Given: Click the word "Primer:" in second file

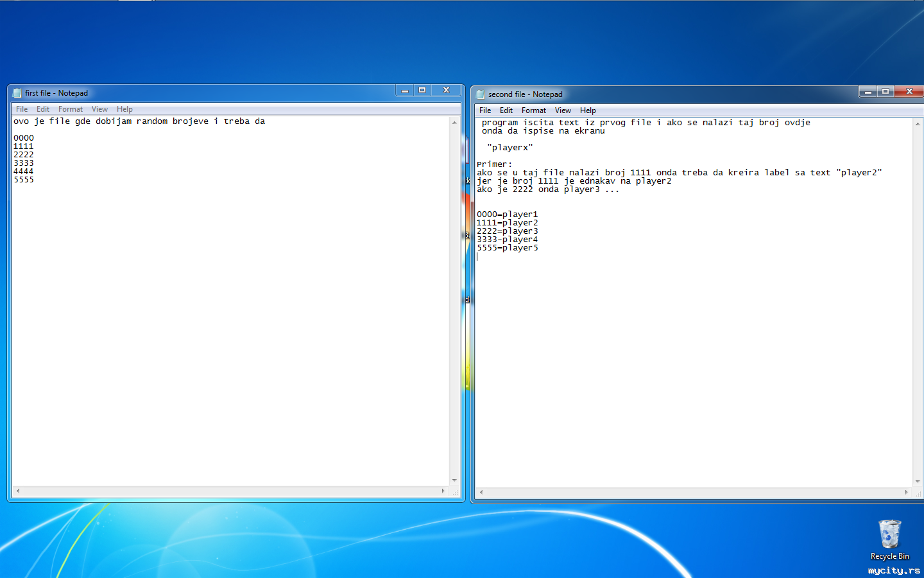Looking at the screenshot, I should (x=495, y=164).
